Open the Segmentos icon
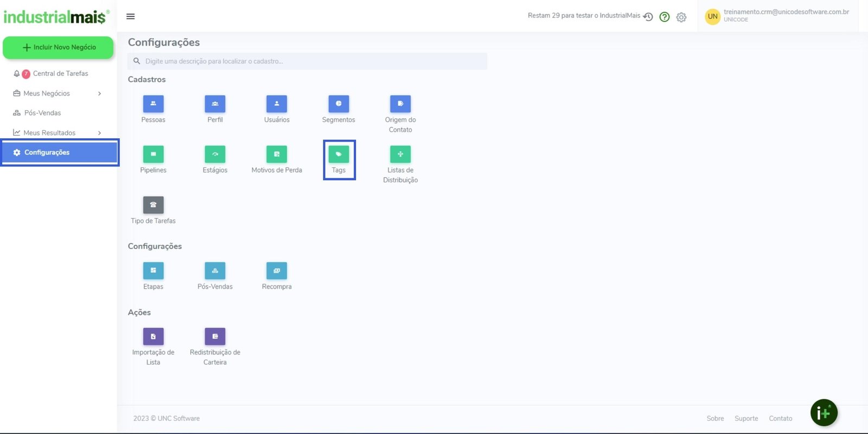868x434 pixels. coord(339,104)
